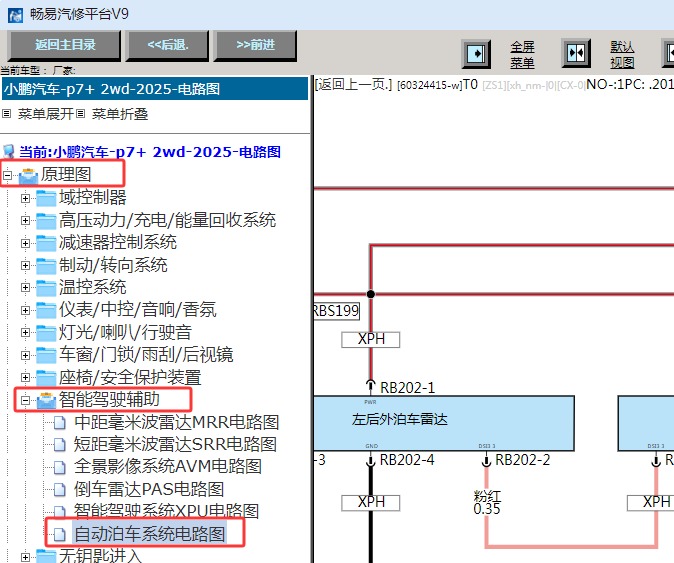Go forward with the >>前进 button

point(255,45)
